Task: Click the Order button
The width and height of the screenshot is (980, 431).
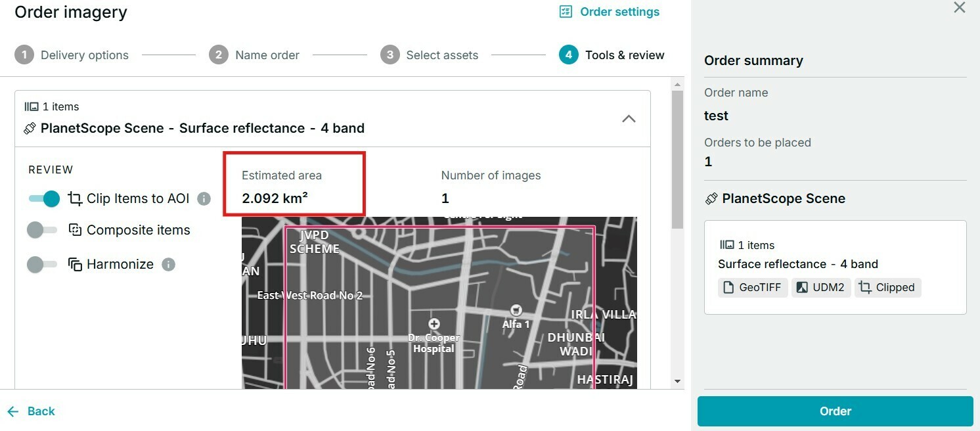Action: (835, 411)
